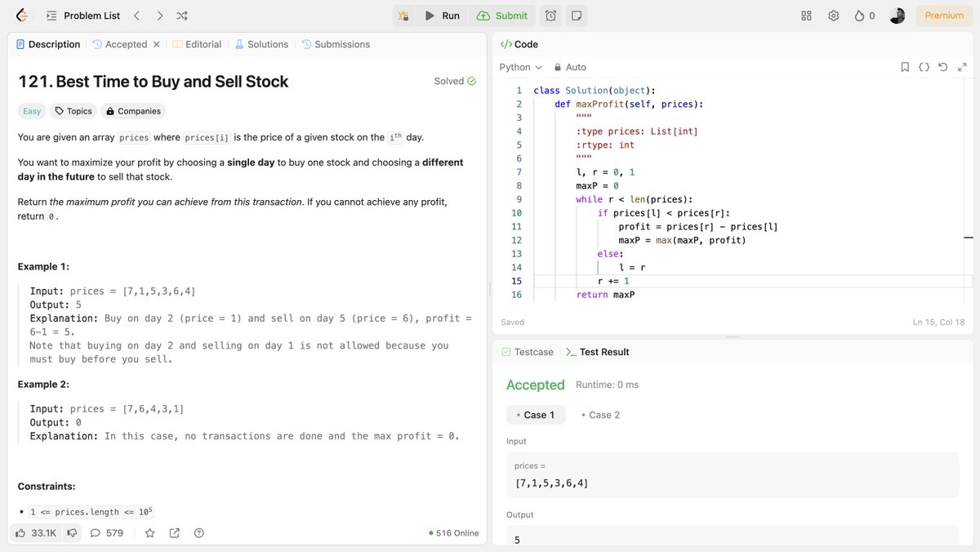
Task: Click the streak flame counter
Action: [864, 16]
